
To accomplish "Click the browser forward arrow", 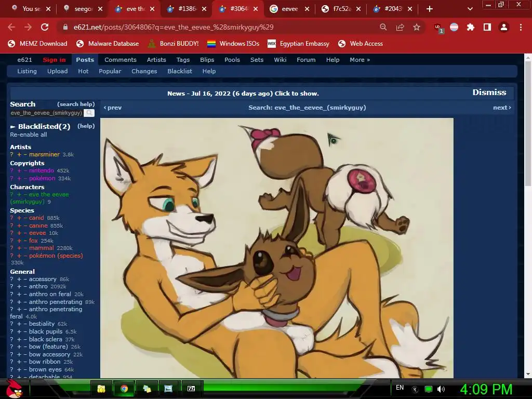I will pos(28,27).
